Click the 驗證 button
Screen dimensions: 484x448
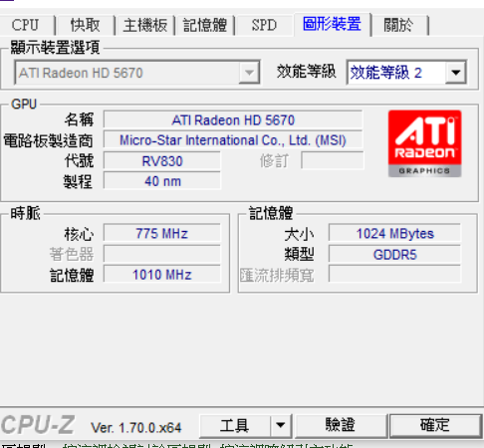click(x=341, y=426)
